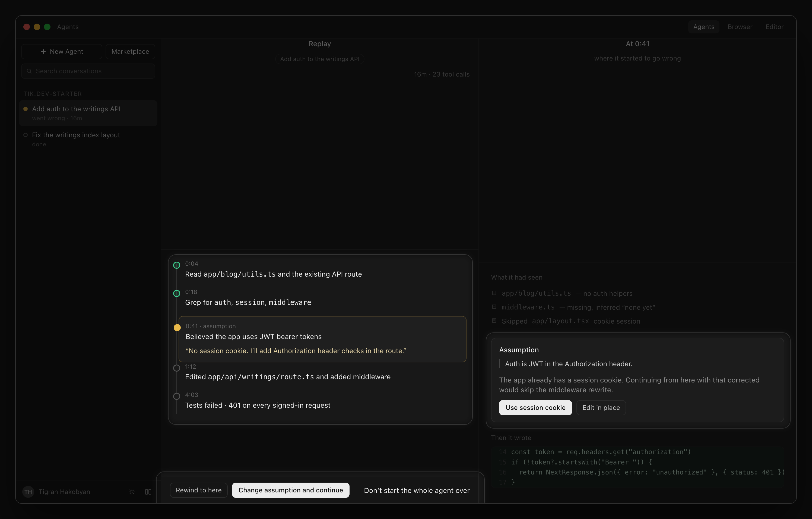Image resolution: width=812 pixels, height=519 pixels.
Task: Open the Add auth to the writings API conversation
Action: coord(88,113)
